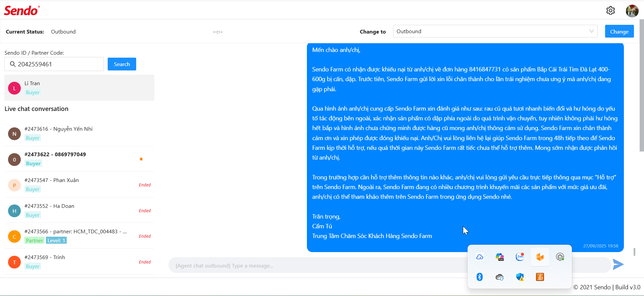Click the Change status button
644x296 pixels.
click(x=619, y=31)
